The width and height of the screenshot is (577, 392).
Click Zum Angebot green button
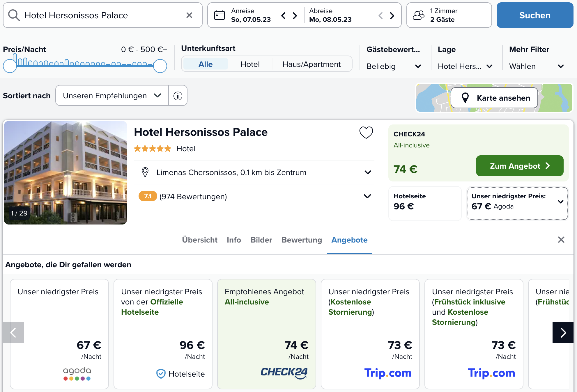click(x=520, y=166)
